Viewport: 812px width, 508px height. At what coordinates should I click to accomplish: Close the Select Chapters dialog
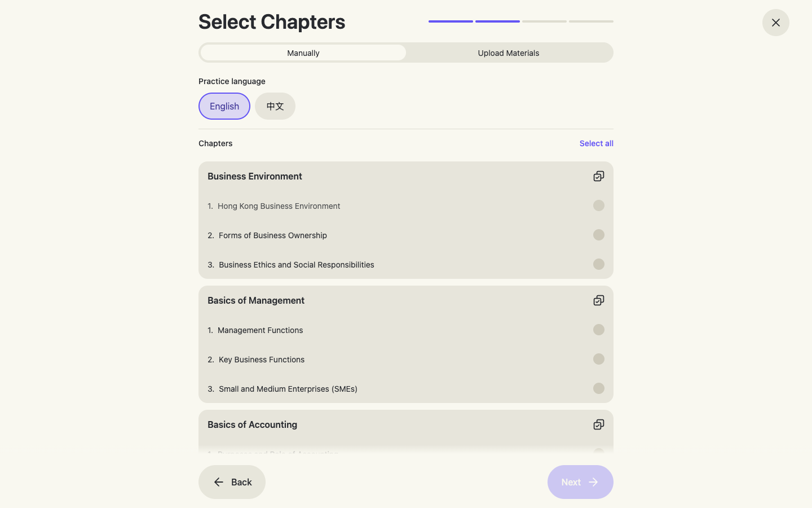coord(776,23)
